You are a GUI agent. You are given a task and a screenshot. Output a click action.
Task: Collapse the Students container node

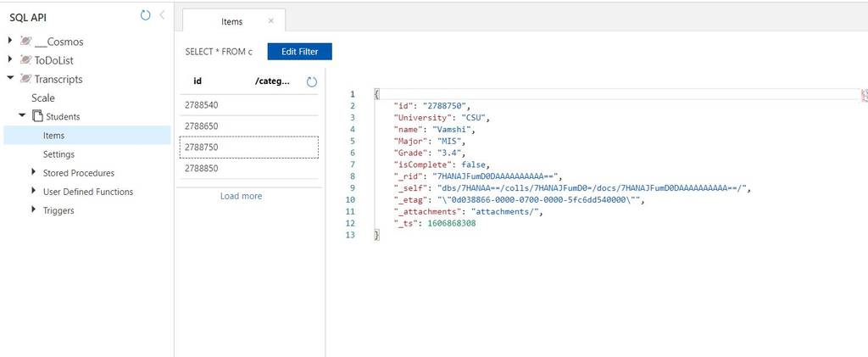pyautogui.click(x=22, y=115)
